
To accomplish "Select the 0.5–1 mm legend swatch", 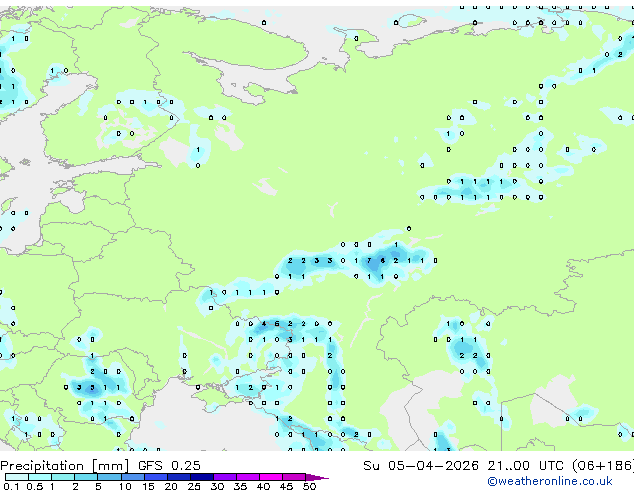I will point(40,477).
